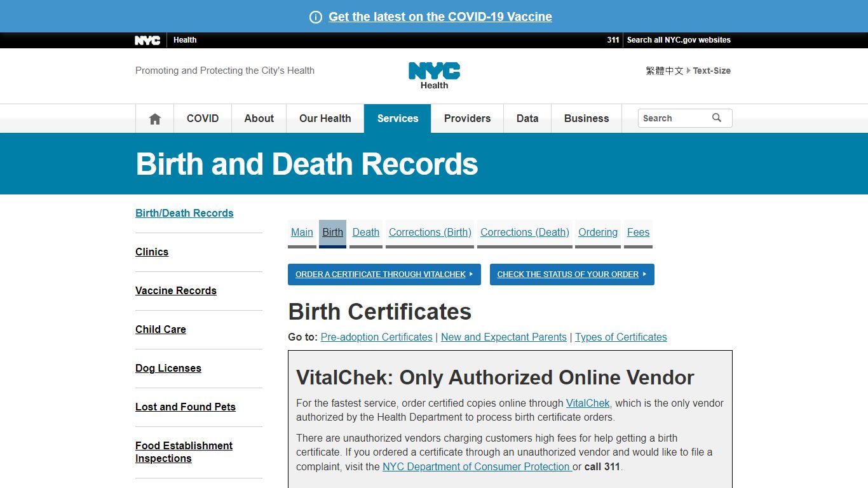Open Get the latest COVID-19 Vaccine link
This screenshot has height=488, width=868.
pos(440,17)
